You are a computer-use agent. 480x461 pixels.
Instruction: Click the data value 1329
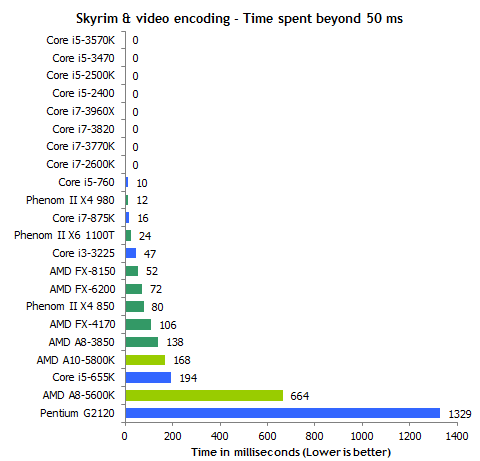460,414
